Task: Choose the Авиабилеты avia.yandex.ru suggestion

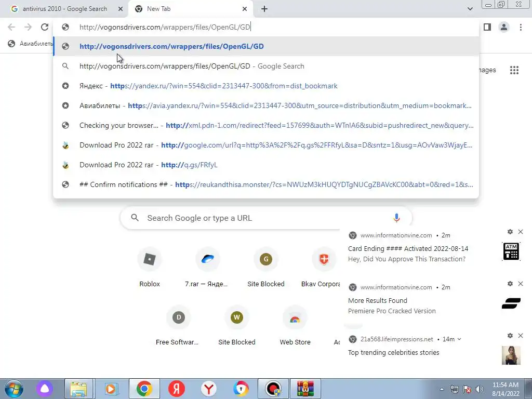Action: [x=266, y=105]
